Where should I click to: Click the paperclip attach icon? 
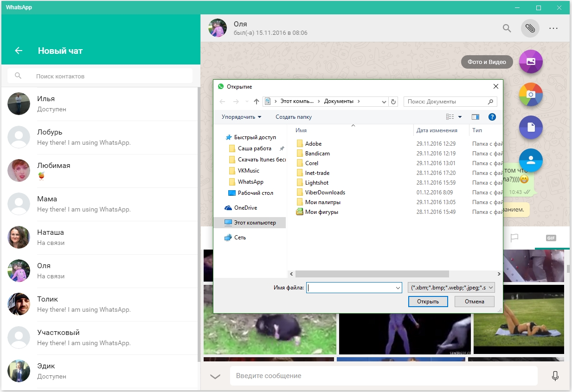(530, 28)
